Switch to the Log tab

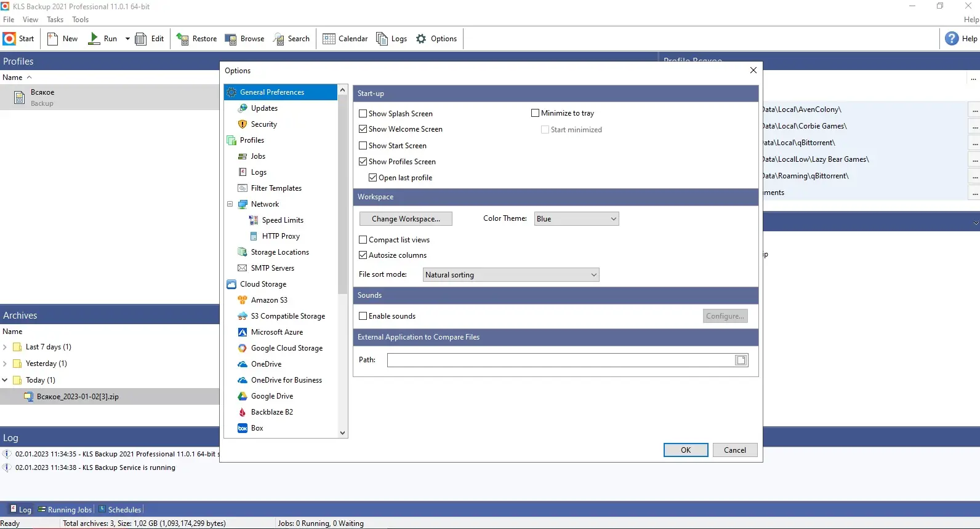20,510
